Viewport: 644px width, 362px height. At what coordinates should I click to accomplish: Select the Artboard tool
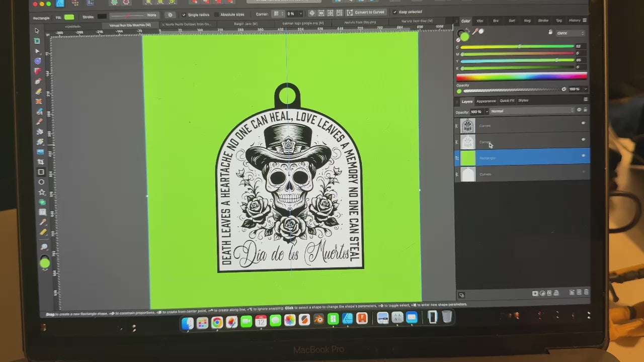click(x=37, y=41)
